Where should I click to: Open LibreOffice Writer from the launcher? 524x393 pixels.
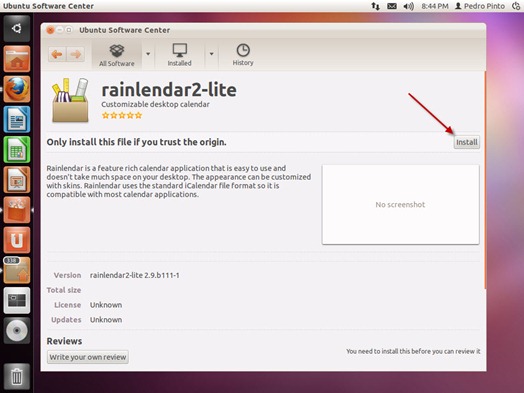coord(17,119)
